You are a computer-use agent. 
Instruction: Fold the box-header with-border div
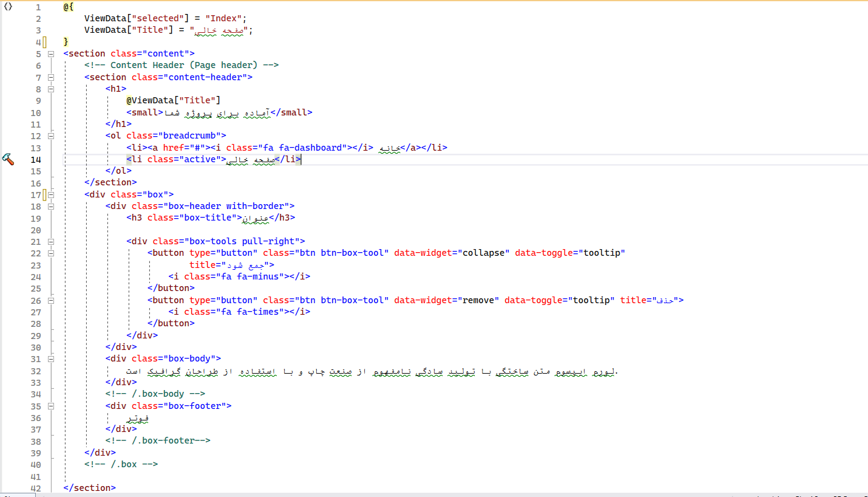[x=51, y=207]
